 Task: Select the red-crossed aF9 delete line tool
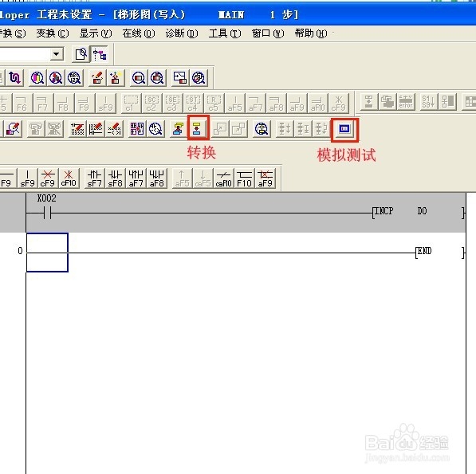click(x=266, y=178)
